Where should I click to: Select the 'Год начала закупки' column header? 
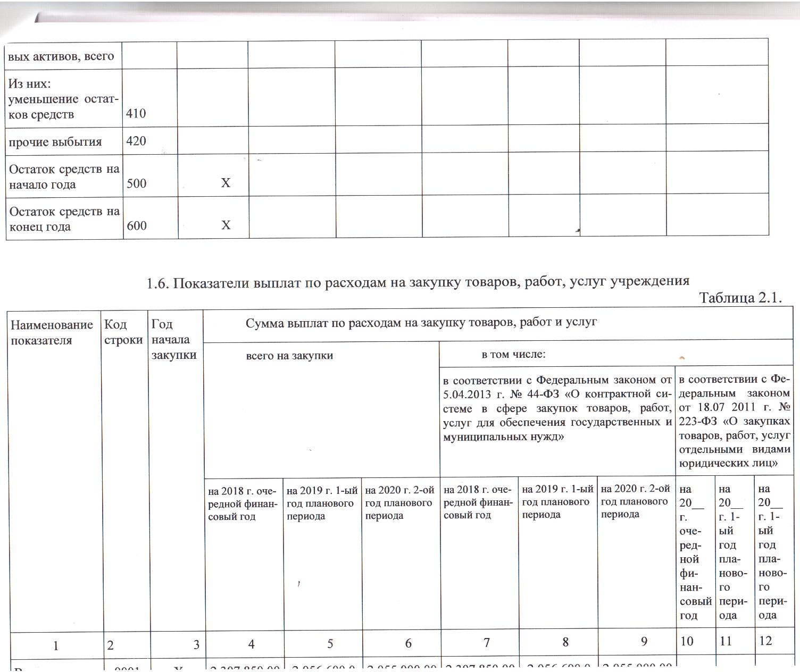174,339
